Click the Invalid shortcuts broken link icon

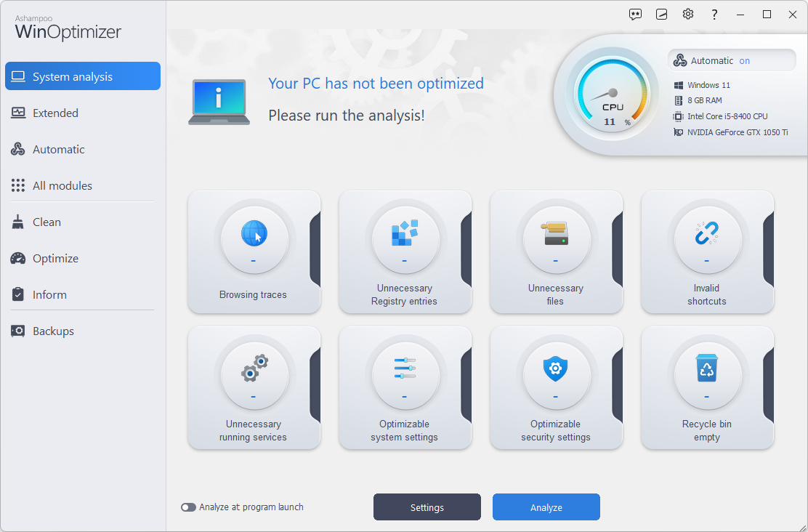click(x=706, y=233)
